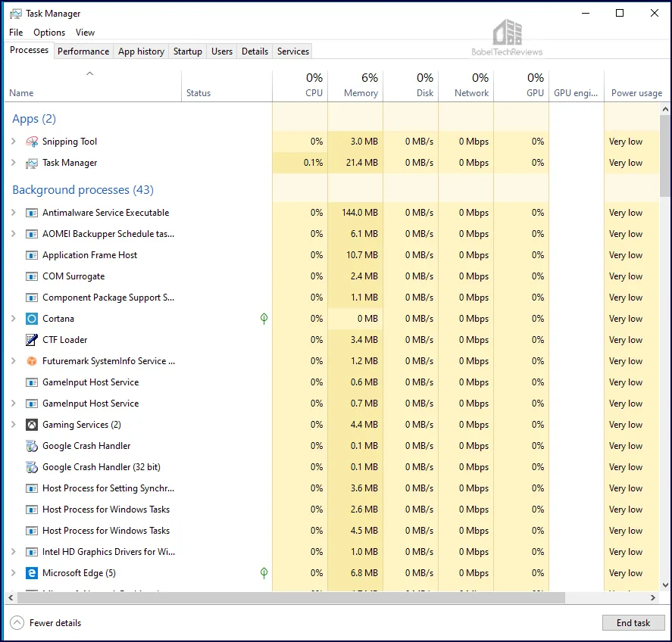Expand the Gaming Services process group

click(13, 425)
